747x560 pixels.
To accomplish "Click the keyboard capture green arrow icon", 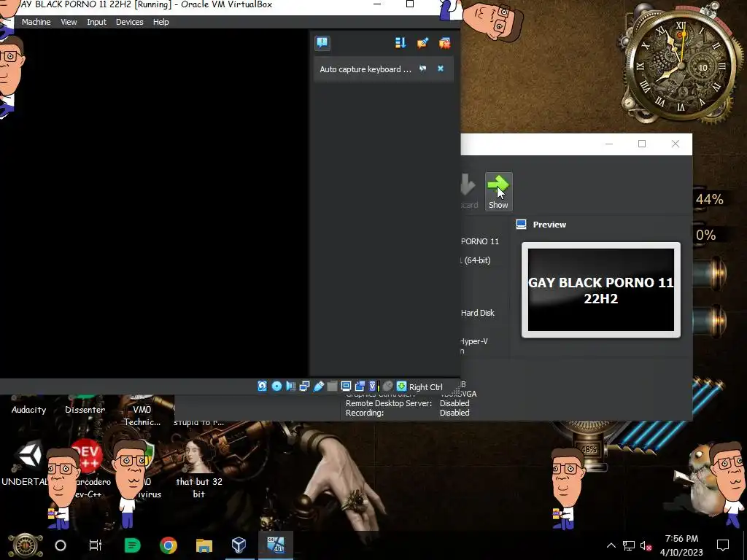I will click(402, 386).
